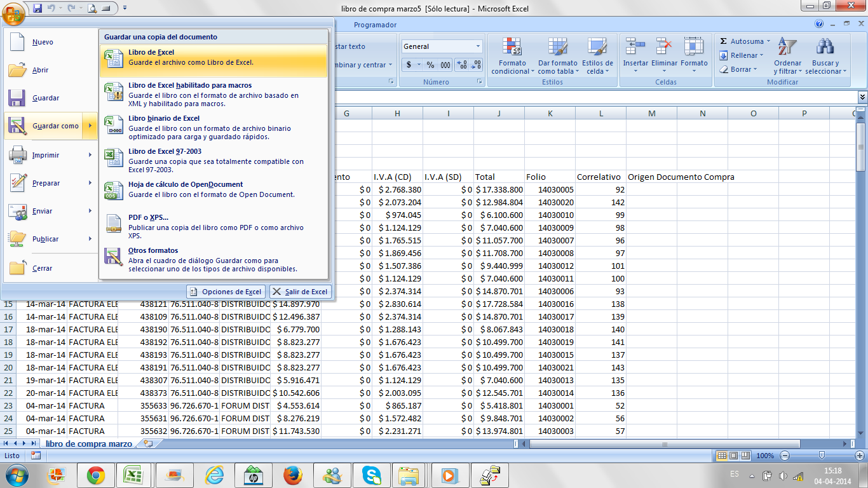Open Otros formatos save dialog
The width and height of the screenshot is (868, 488).
214,259
